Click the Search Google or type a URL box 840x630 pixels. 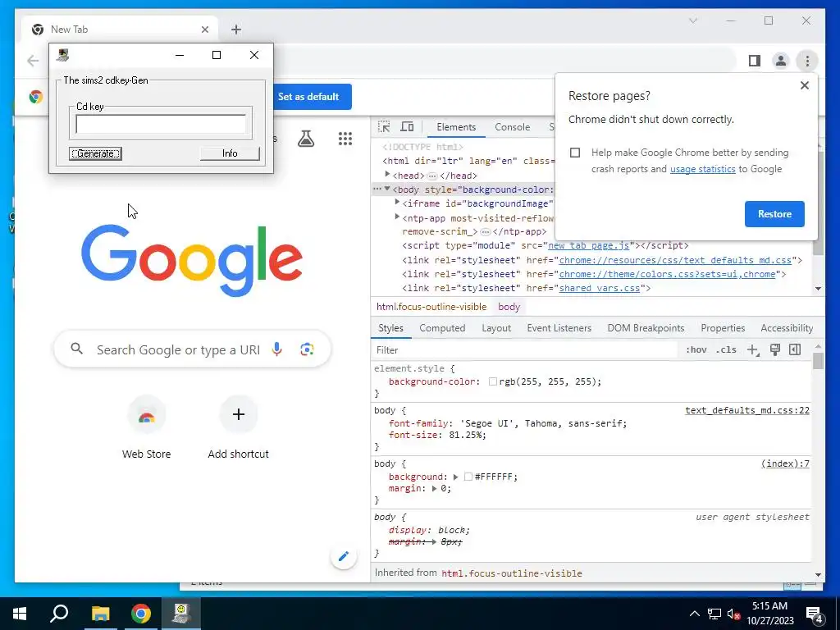tap(193, 349)
